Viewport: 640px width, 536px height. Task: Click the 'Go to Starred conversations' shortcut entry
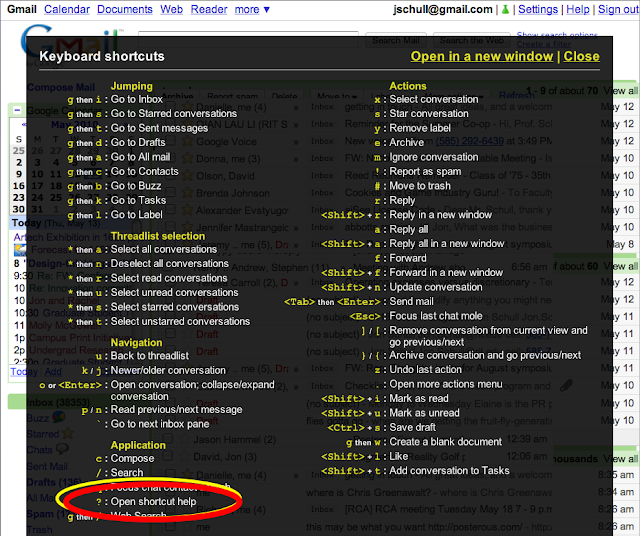(174, 113)
